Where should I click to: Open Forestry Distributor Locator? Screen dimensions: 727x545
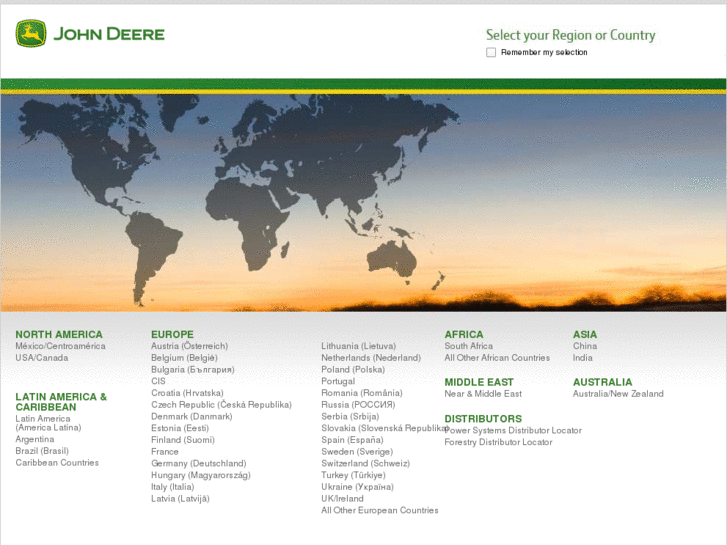(x=498, y=442)
